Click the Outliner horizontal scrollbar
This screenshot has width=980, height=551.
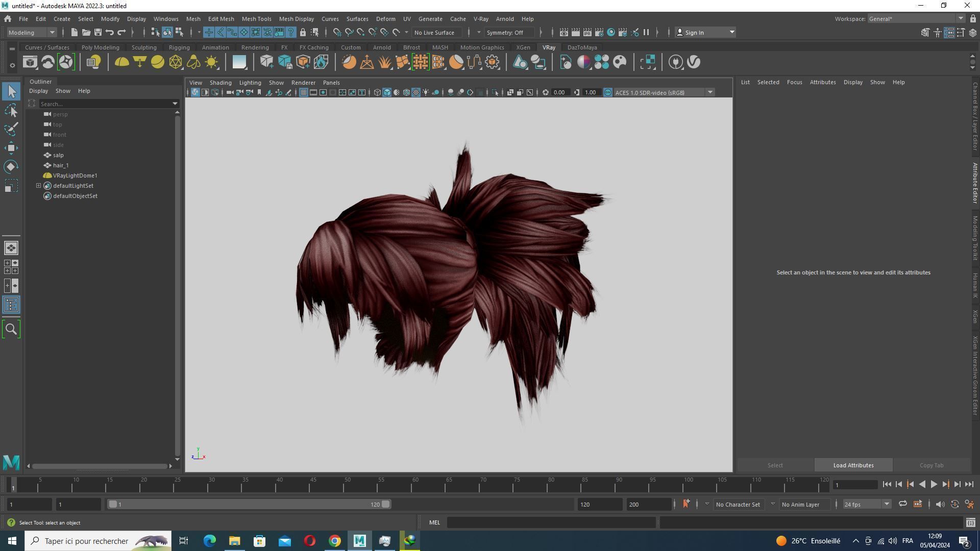[x=100, y=466]
